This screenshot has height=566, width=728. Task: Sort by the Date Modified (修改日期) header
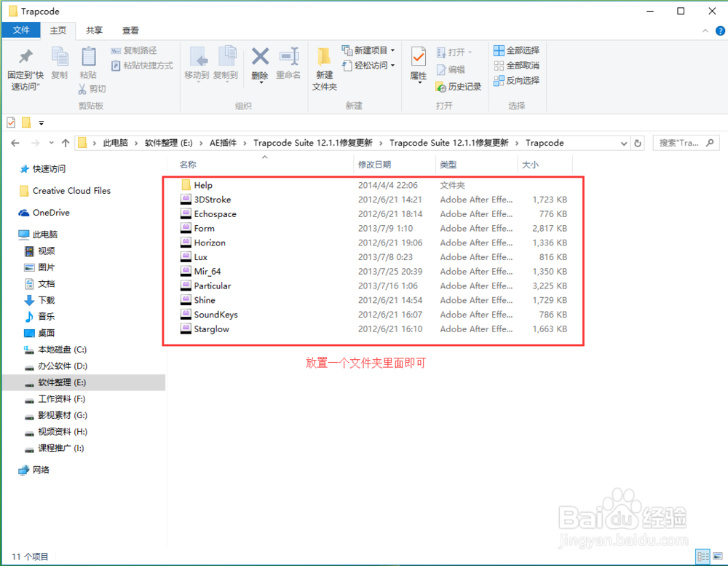(x=374, y=165)
